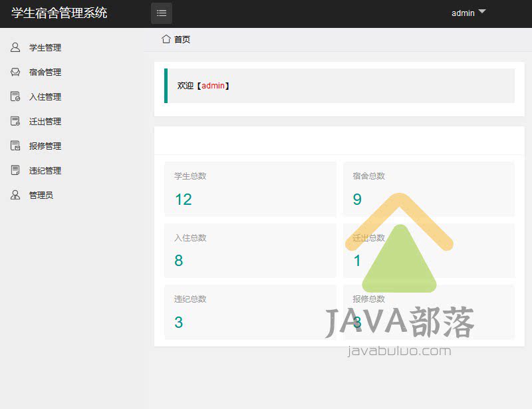Click the 宿舍总数 statistics card
The width and height of the screenshot is (532, 409).
[x=428, y=189]
